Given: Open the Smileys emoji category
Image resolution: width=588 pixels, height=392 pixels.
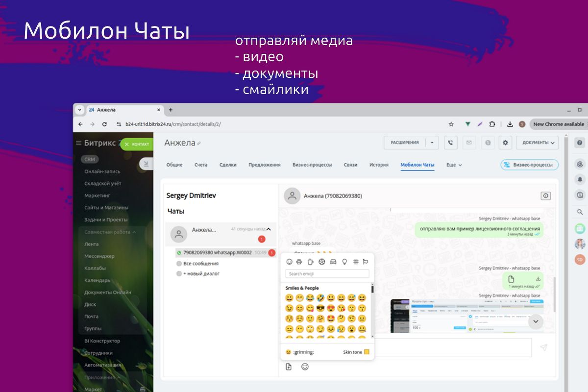Looking at the screenshot, I should 289,262.
